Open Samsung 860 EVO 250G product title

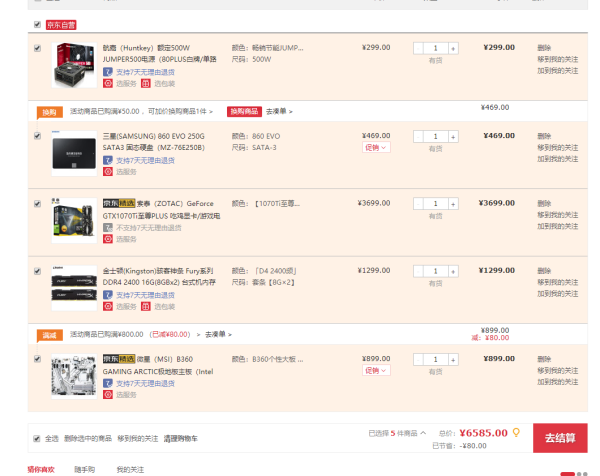[154, 142]
